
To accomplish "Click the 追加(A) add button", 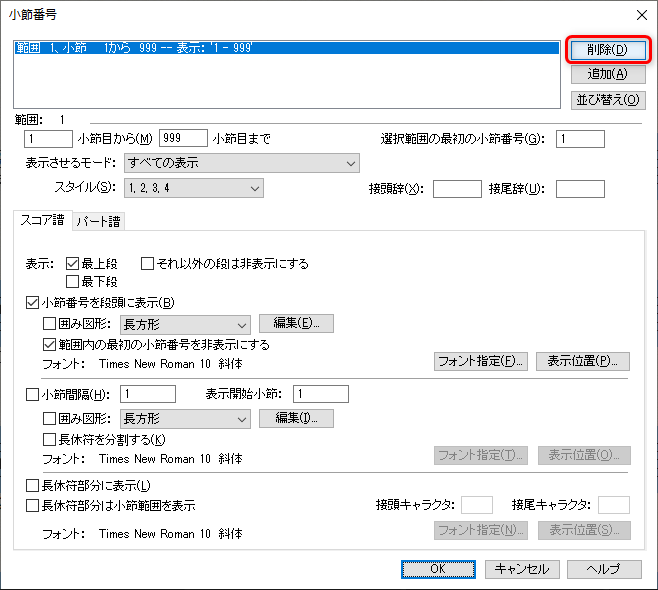I will coord(608,74).
